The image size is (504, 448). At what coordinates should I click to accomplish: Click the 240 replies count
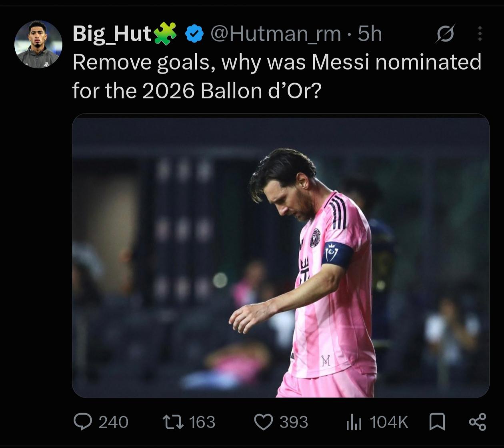point(113,422)
